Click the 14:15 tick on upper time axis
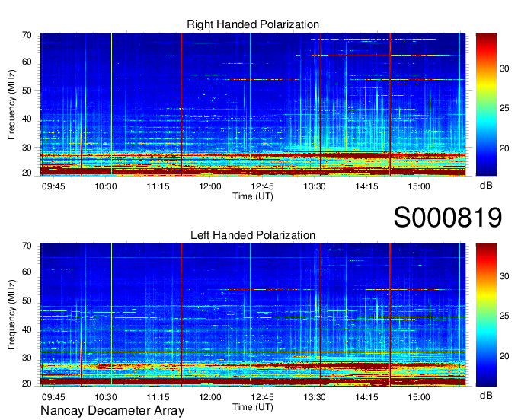Viewport: 518px width, 420px height. pyautogui.click(x=366, y=186)
